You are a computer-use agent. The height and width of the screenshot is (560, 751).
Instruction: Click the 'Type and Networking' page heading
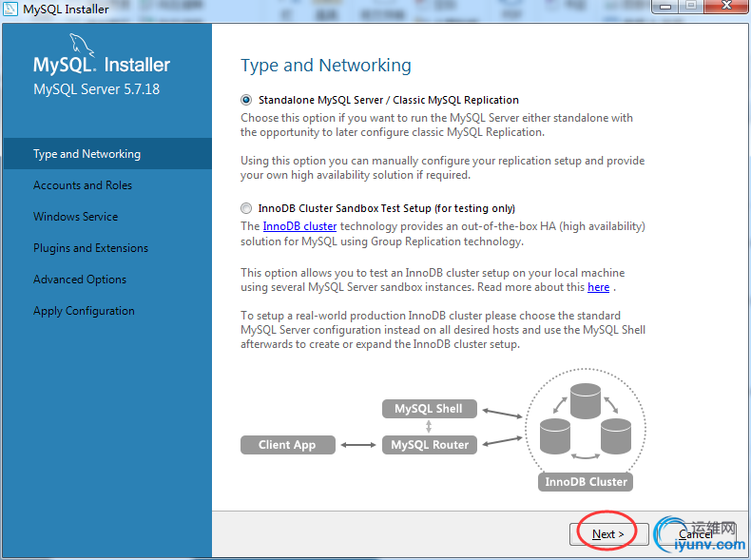[x=326, y=66]
